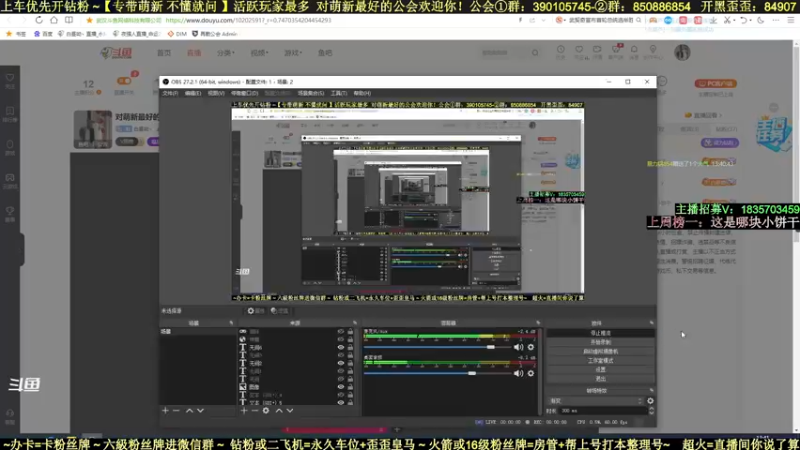Click 启动虚拟摄像机 button in OBS
800x450 pixels.
pos(601,352)
